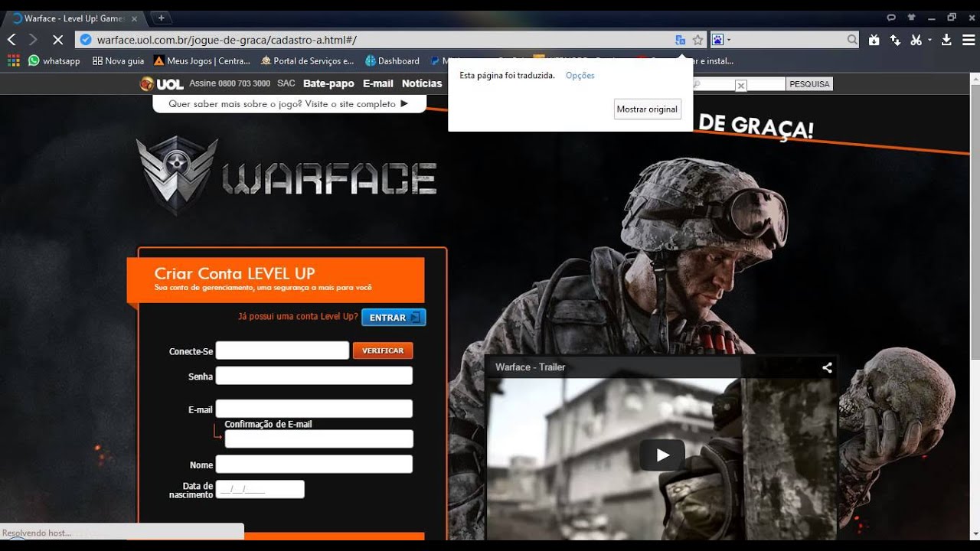Open the whatsapp bookmark

54,60
